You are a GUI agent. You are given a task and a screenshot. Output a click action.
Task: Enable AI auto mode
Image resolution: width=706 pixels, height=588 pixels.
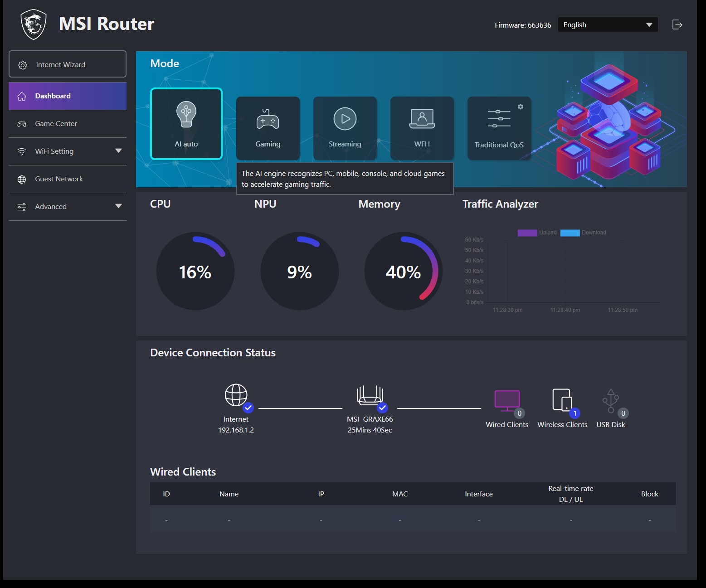186,124
